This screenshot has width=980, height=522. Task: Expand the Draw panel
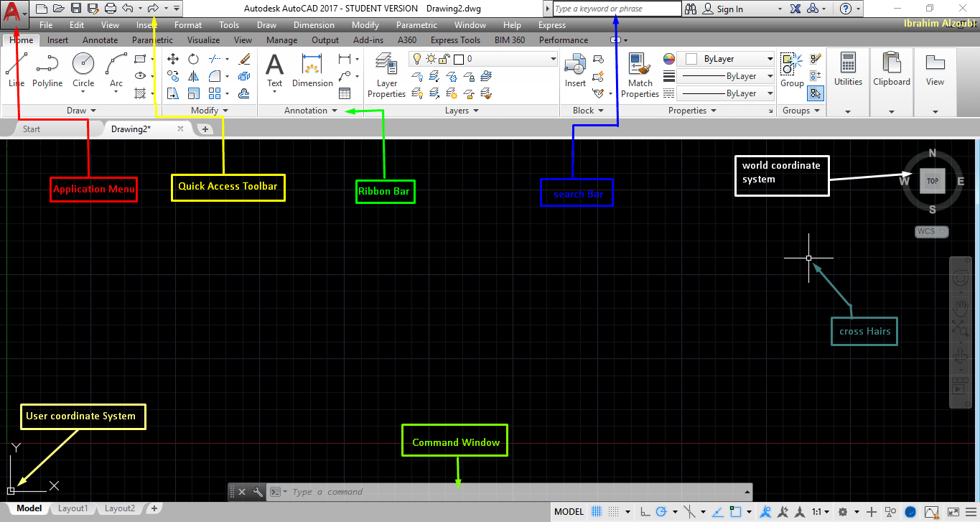pos(81,111)
